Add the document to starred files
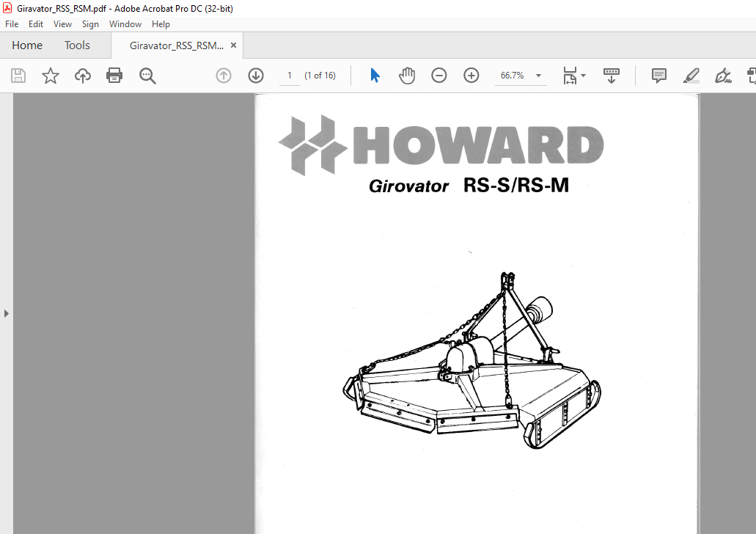756x534 pixels. pyautogui.click(x=50, y=76)
